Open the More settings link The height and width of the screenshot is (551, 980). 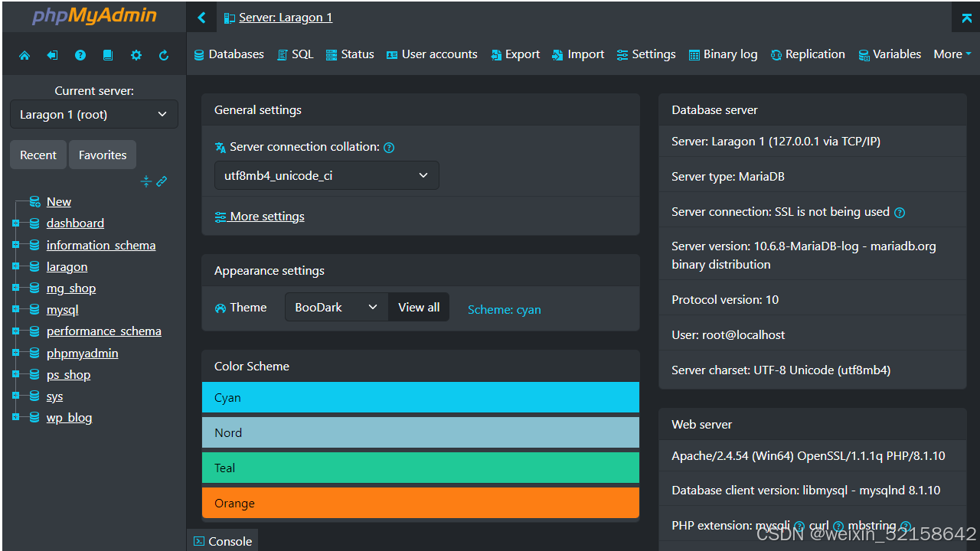[x=260, y=217]
